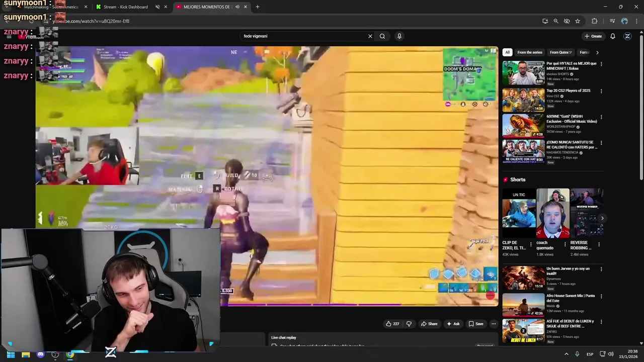This screenshot has height=362, width=644.
Task: Click the Ask button
Action: pos(453,324)
